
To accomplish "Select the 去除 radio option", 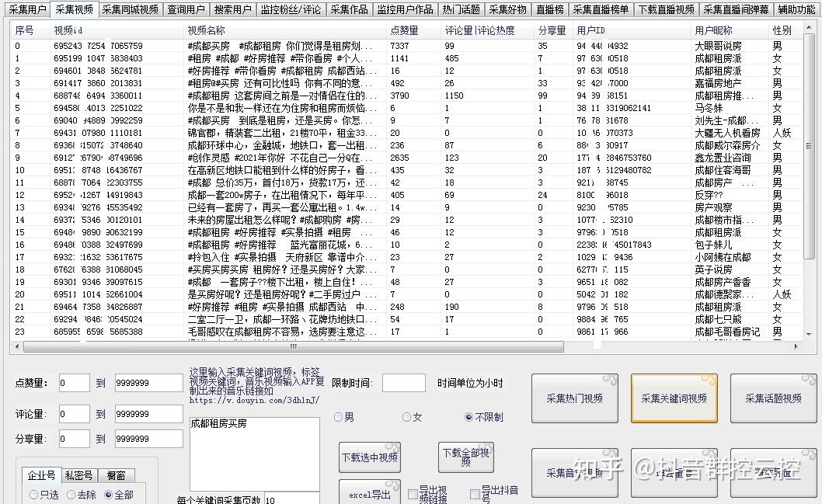I will (82, 495).
